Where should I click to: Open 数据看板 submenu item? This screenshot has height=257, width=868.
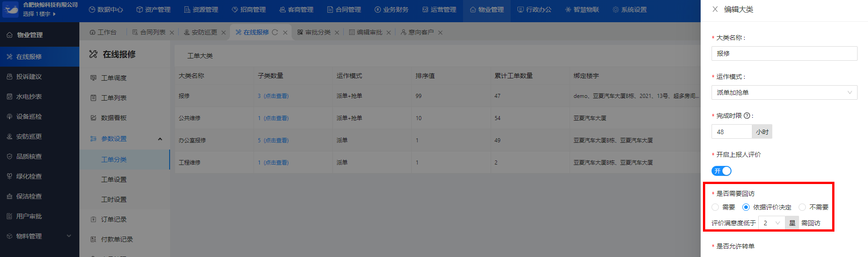pyautogui.click(x=125, y=118)
